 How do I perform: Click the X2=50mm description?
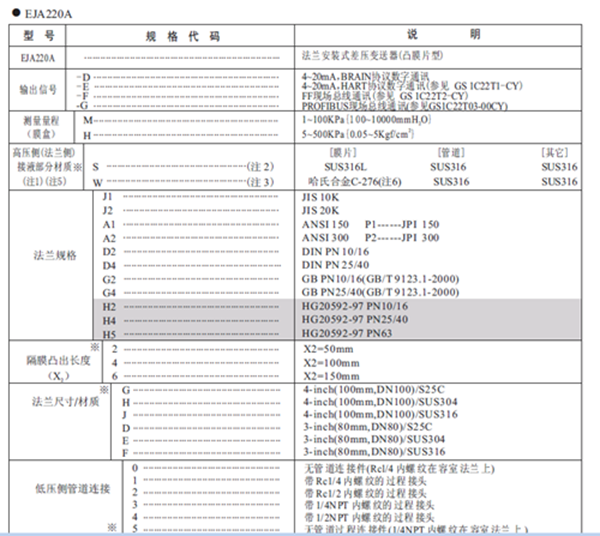(x=328, y=349)
